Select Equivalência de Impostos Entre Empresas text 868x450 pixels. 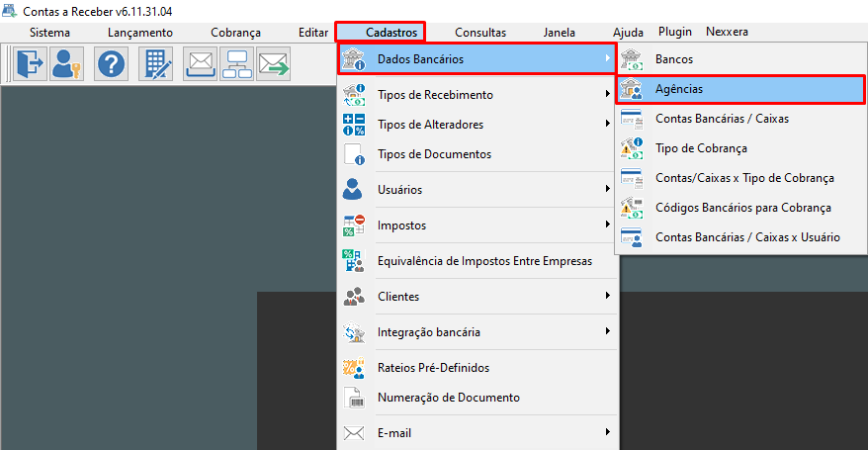485,261
